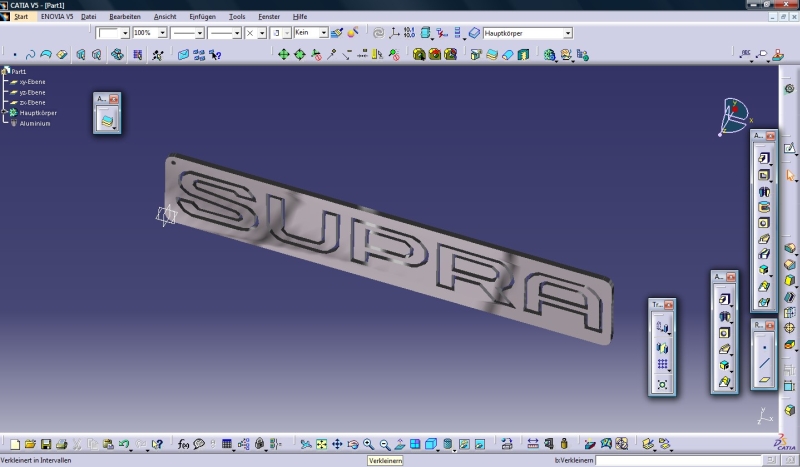Select the Pocket tool
The width and height of the screenshot is (800, 467).
tap(764, 175)
